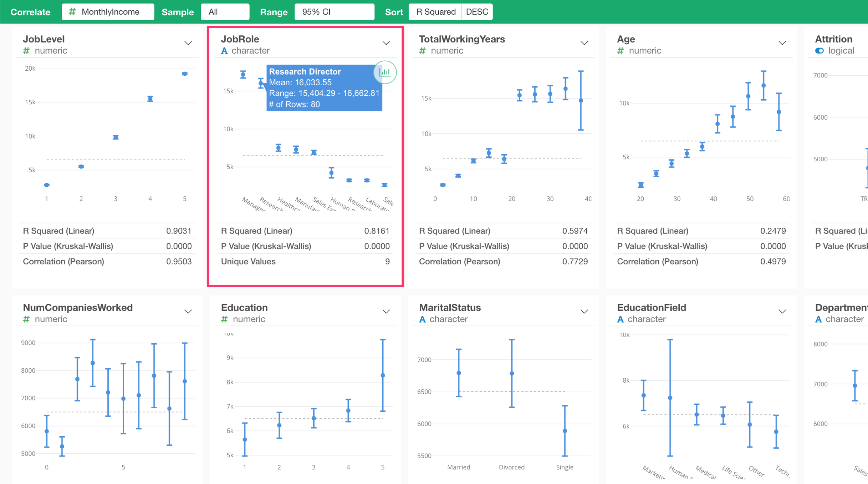Screen dimensions: 868x484
Task: Open the Sample dropdown showing All
Action: click(x=225, y=12)
